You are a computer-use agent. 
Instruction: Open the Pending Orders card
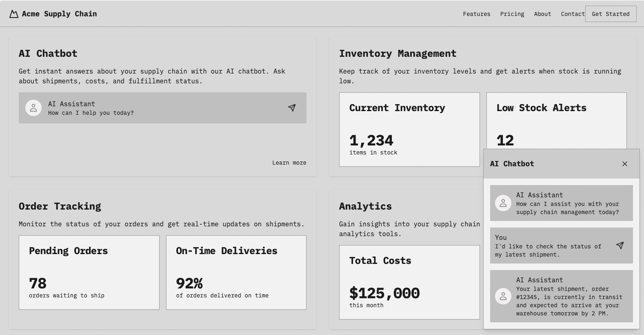(x=89, y=272)
